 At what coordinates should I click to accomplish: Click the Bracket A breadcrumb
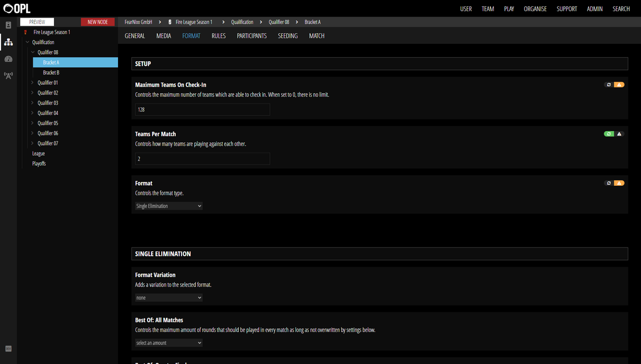click(312, 22)
